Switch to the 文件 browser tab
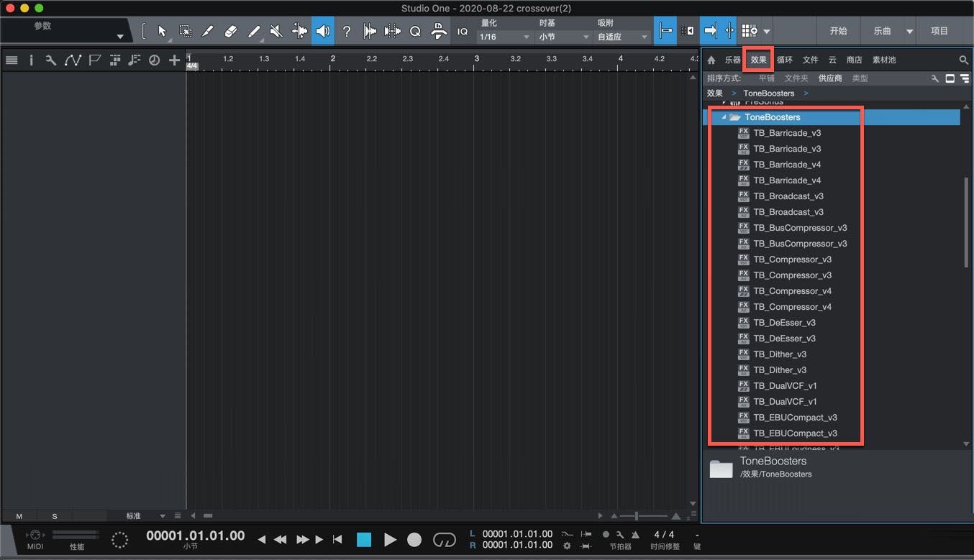 (x=811, y=60)
